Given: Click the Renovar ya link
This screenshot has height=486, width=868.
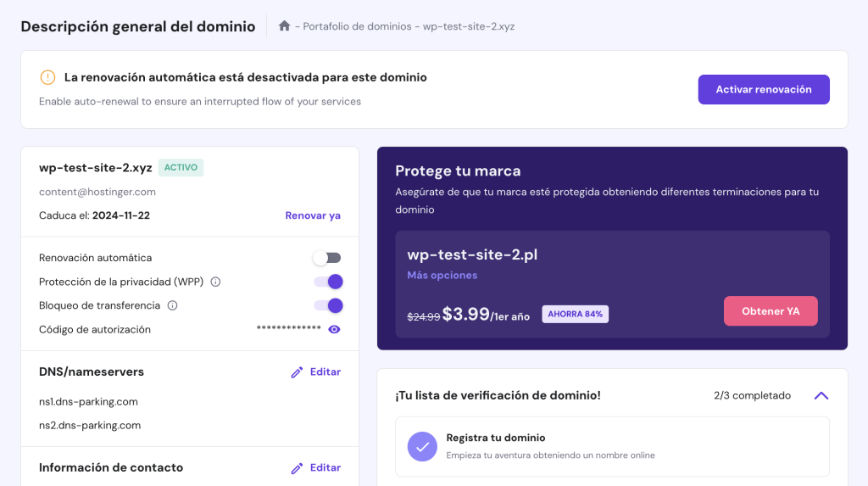Looking at the screenshot, I should [313, 215].
